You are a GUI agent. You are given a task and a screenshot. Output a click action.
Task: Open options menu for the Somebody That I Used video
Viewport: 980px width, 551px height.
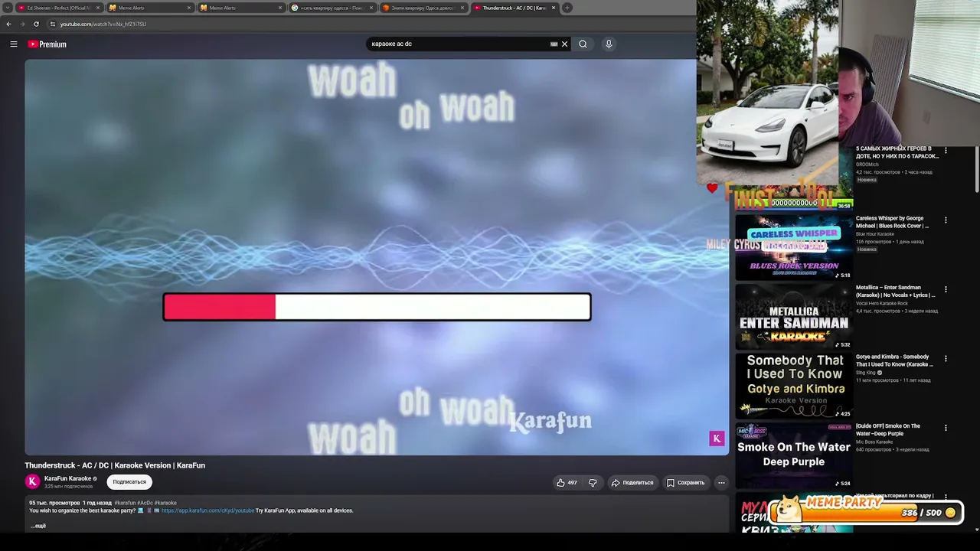coord(946,359)
